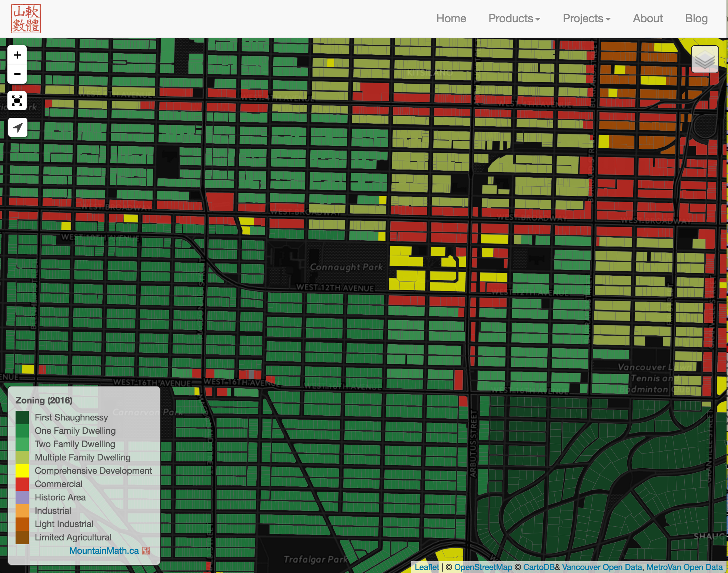
Task: Click the red Commercial legend swatch
Action: [x=22, y=484]
